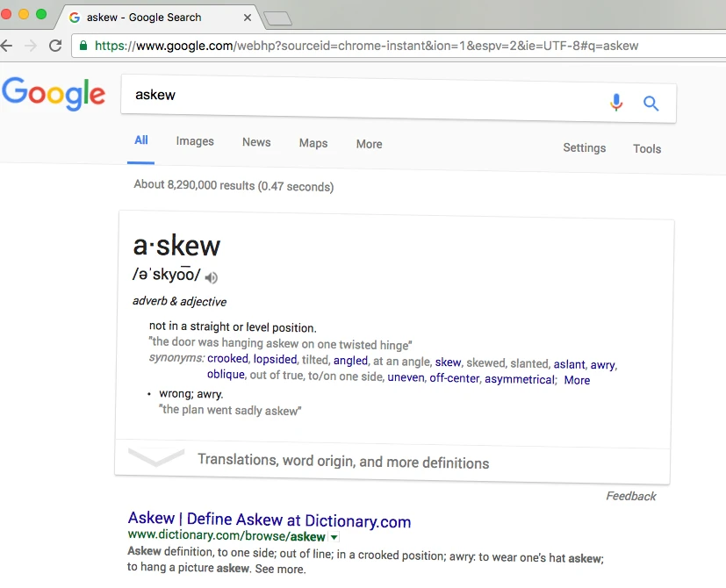
Task: Reload the page with refresh icon
Action: click(x=55, y=46)
